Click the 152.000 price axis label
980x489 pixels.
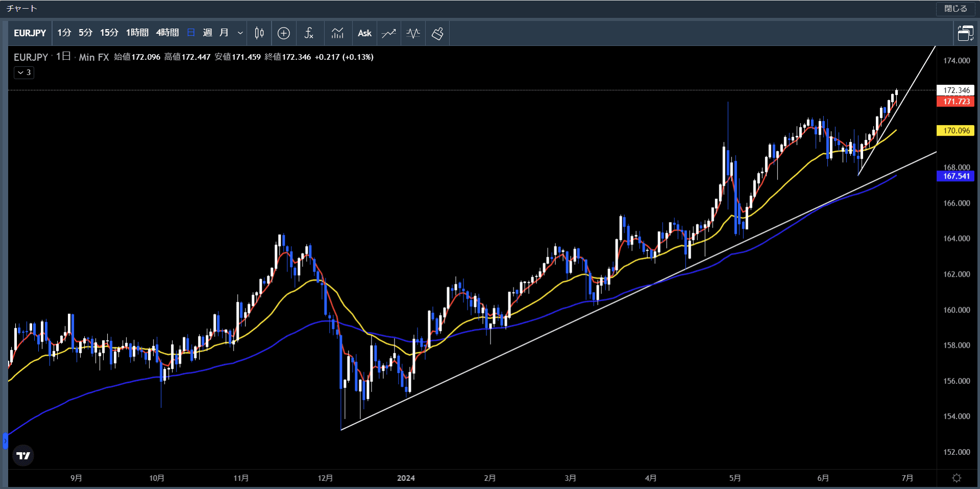(957, 452)
